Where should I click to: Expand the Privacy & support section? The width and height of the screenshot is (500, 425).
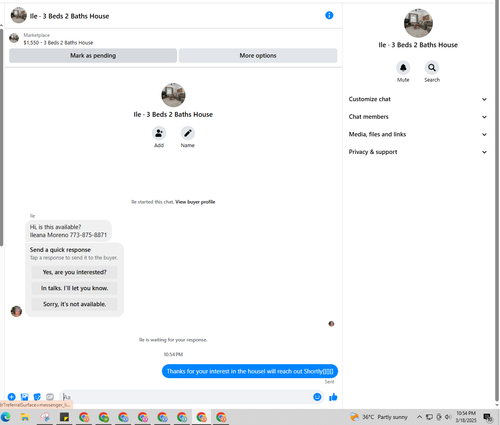click(417, 152)
